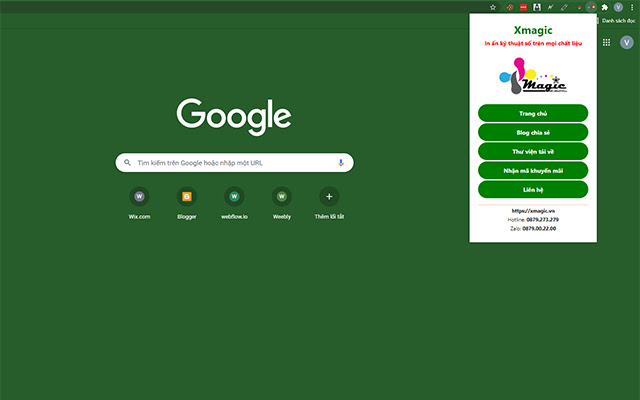
Task: Open the Extensions puzzle piece menu
Action: point(605,7)
